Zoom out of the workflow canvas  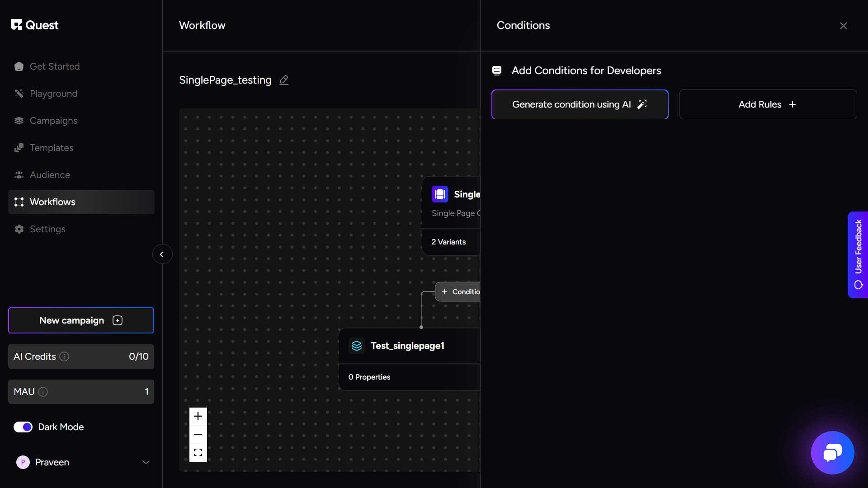tap(198, 434)
